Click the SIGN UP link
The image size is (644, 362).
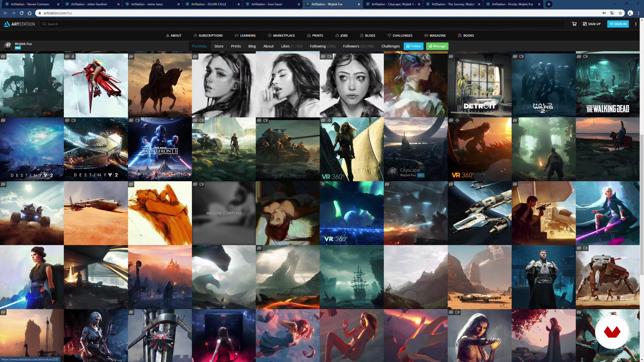point(592,24)
